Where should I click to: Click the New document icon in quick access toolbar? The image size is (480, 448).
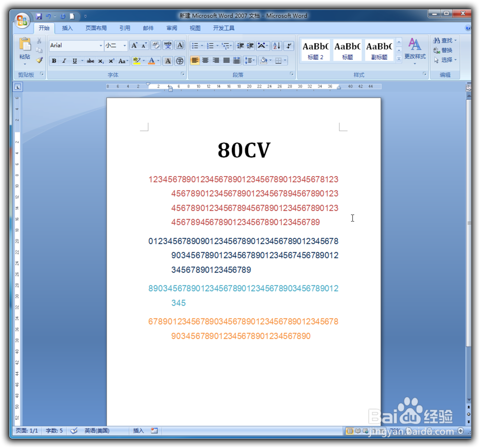pyautogui.click(x=72, y=16)
